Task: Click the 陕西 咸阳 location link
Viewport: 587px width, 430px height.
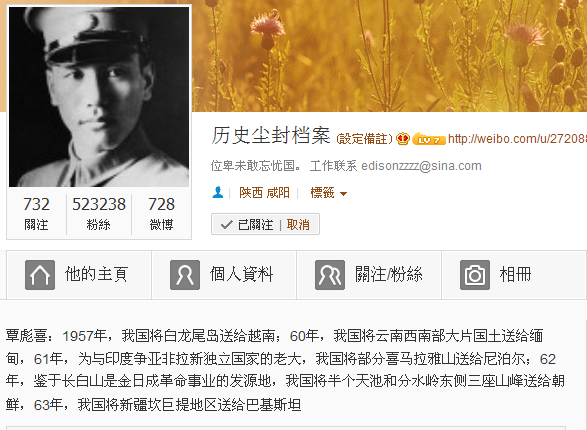Action: point(264,193)
